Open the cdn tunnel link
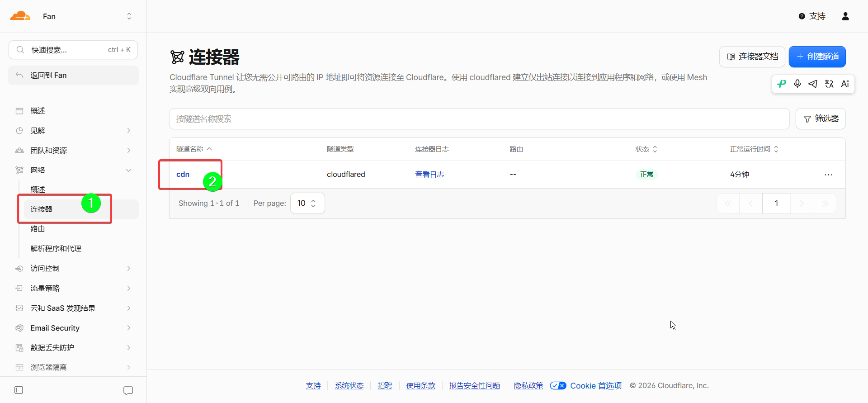 (183, 175)
